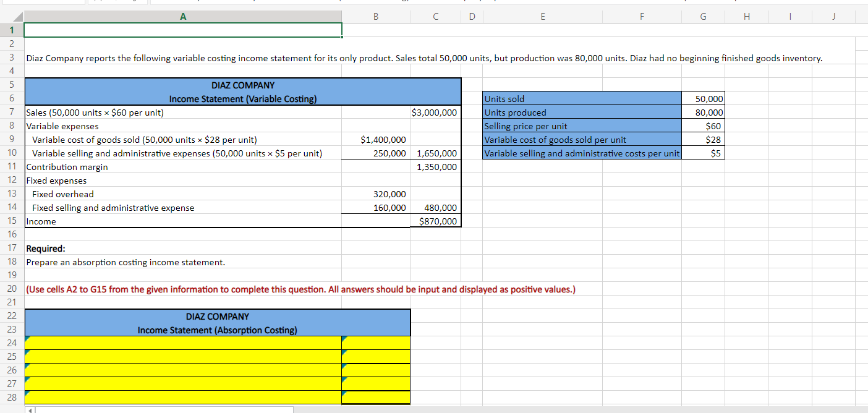Click 'Variable cost of goods sold (50,000 units × $28' cell
This screenshot has width=868, height=413.
point(183,140)
